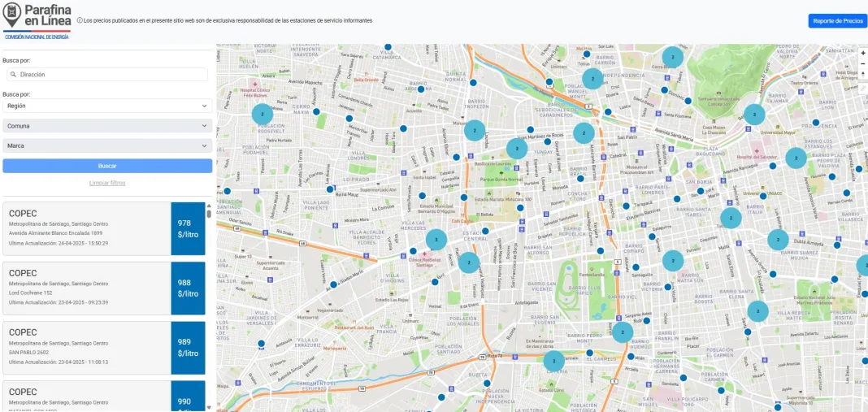The image size is (868, 412).
Task: Open cluster marker near Barrio Huemul
Action: point(623,332)
